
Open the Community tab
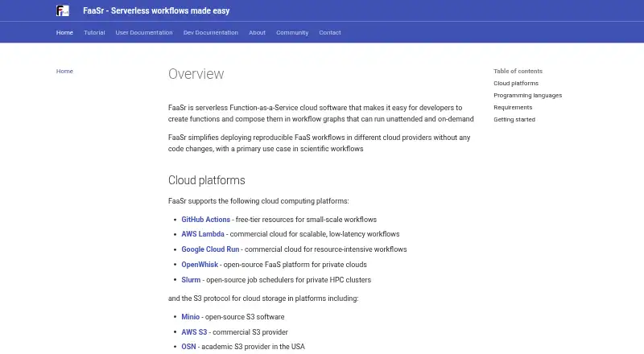292,32
